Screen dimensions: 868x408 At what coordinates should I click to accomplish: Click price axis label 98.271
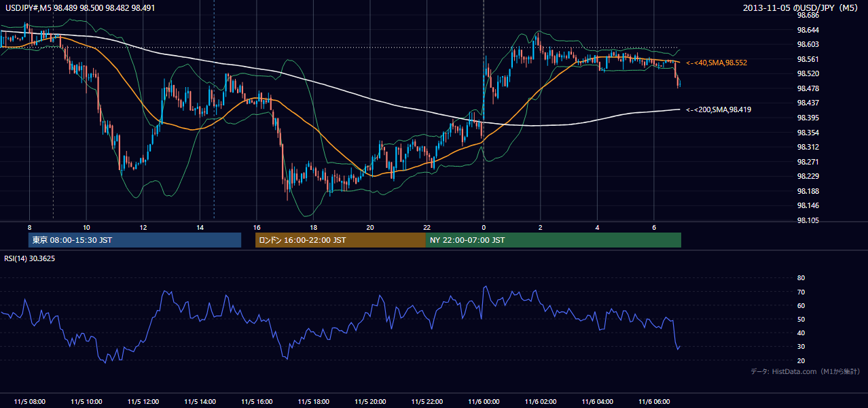[x=808, y=162]
